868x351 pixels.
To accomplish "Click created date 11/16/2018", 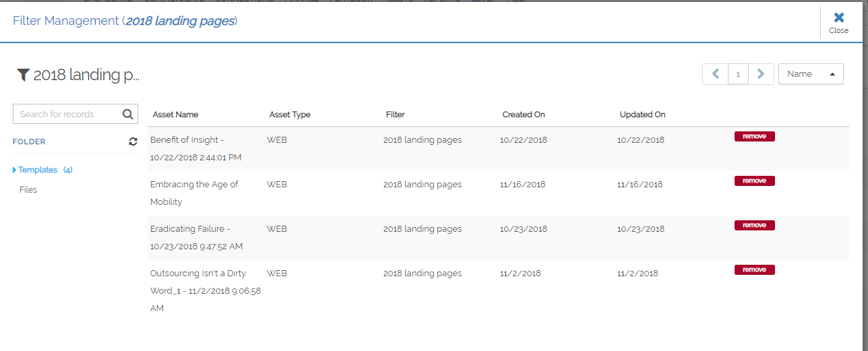I will pos(523,185).
